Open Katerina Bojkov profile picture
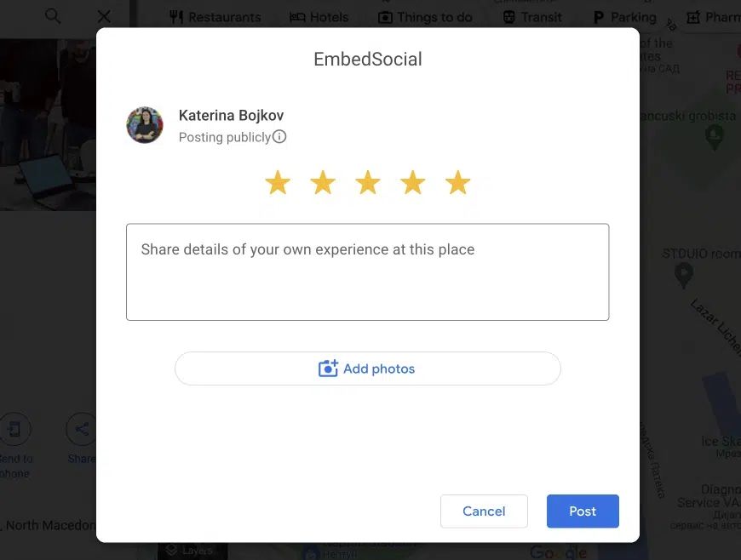The image size is (741, 560). pyautogui.click(x=145, y=125)
